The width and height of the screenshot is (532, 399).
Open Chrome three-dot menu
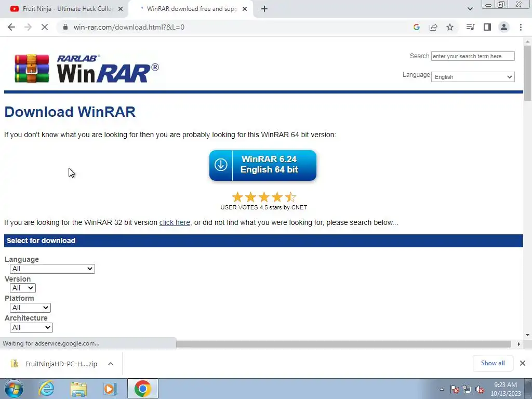[521, 27]
